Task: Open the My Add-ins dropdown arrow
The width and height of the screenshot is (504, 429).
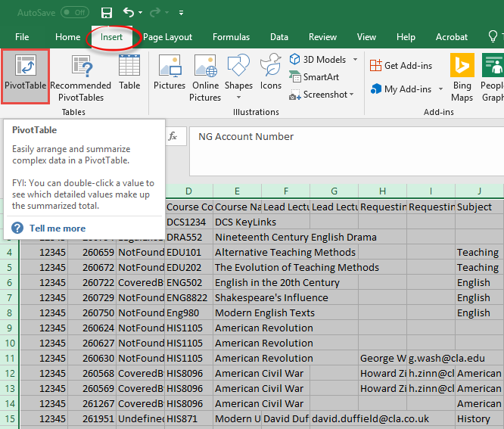Action: (440, 89)
